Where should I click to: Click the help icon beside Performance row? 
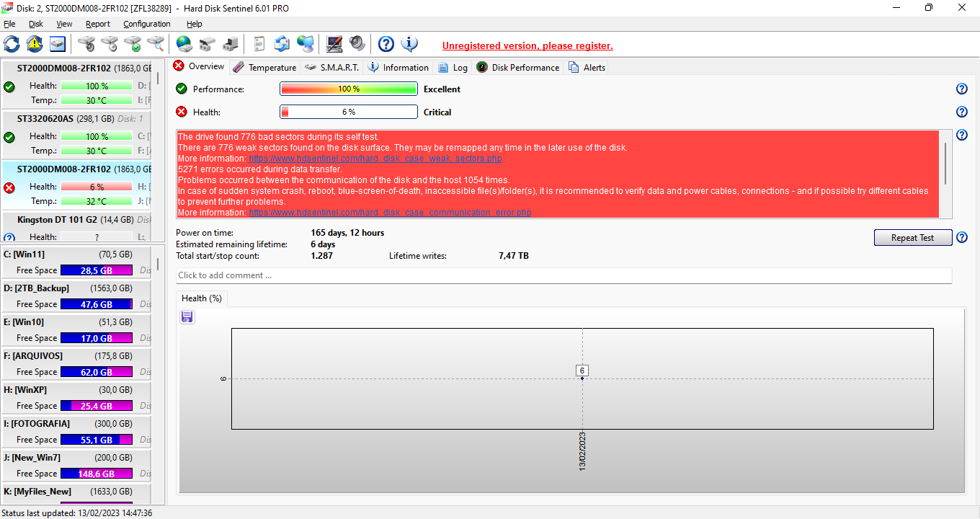pyautogui.click(x=961, y=89)
